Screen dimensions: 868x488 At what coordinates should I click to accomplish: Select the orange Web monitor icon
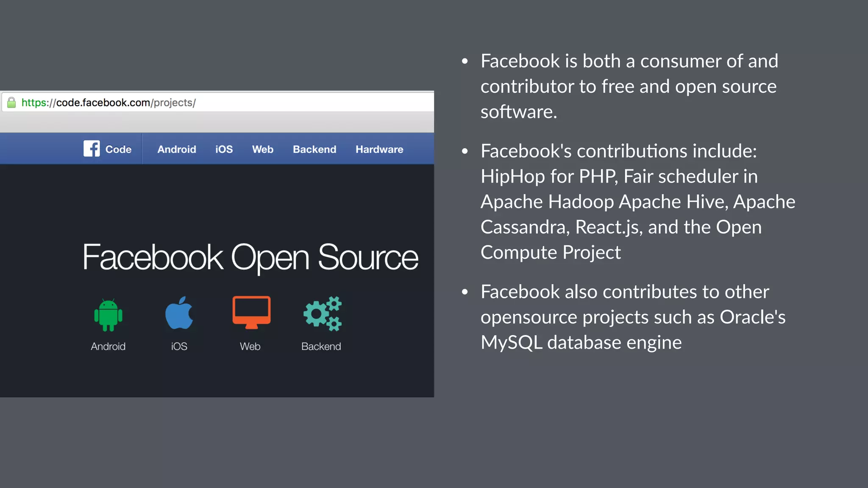(x=251, y=312)
